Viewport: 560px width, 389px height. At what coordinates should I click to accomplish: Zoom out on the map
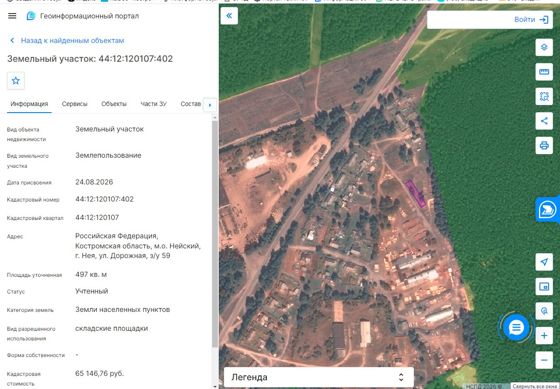544,360
